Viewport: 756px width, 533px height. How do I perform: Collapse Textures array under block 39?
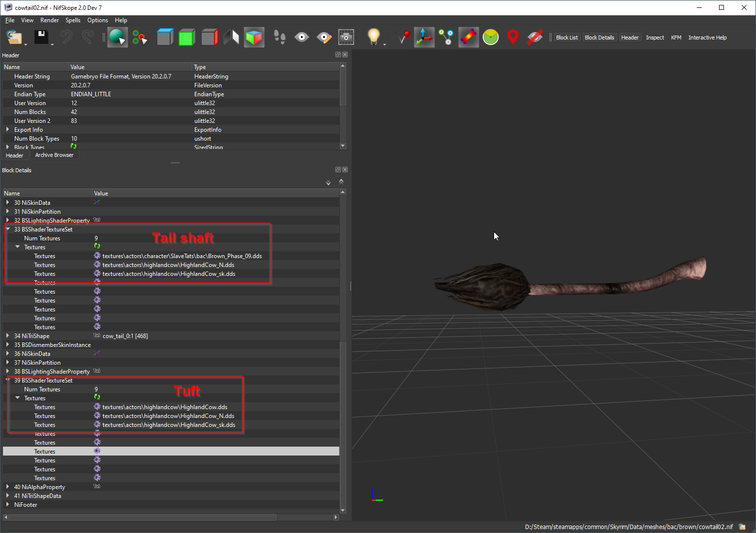pos(18,398)
